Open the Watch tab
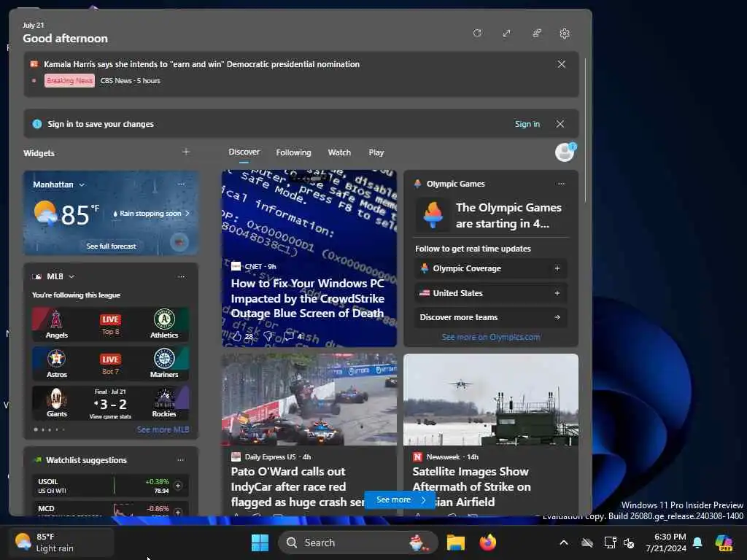The width and height of the screenshot is (747, 560). pyautogui.click(x=339, y=152)
